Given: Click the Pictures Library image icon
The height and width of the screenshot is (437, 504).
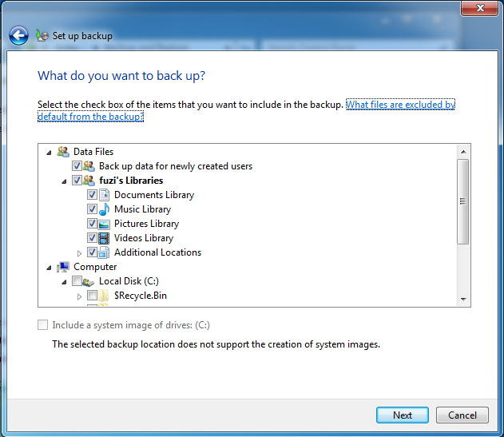Looking at the screenshot, I should coord(104,224).
